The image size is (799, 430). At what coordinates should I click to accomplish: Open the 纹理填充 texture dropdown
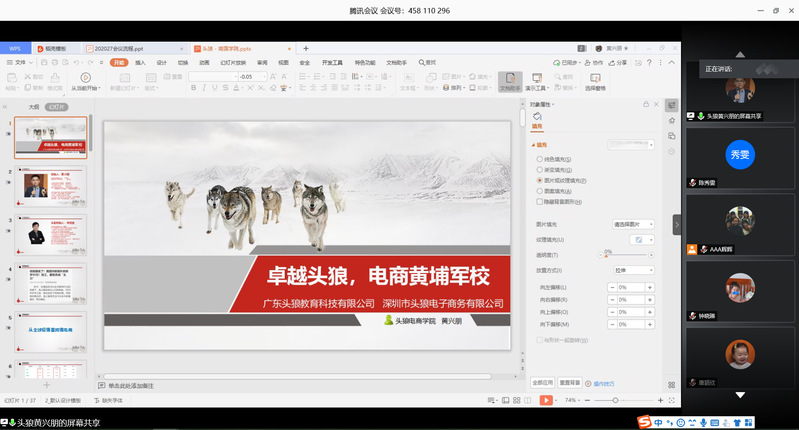click(642, 239)
